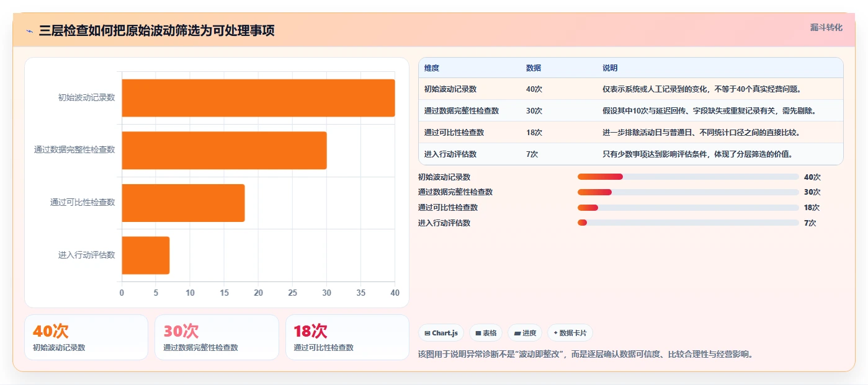Click the 维度 table column header
The image size is (868, 385).
432,68
